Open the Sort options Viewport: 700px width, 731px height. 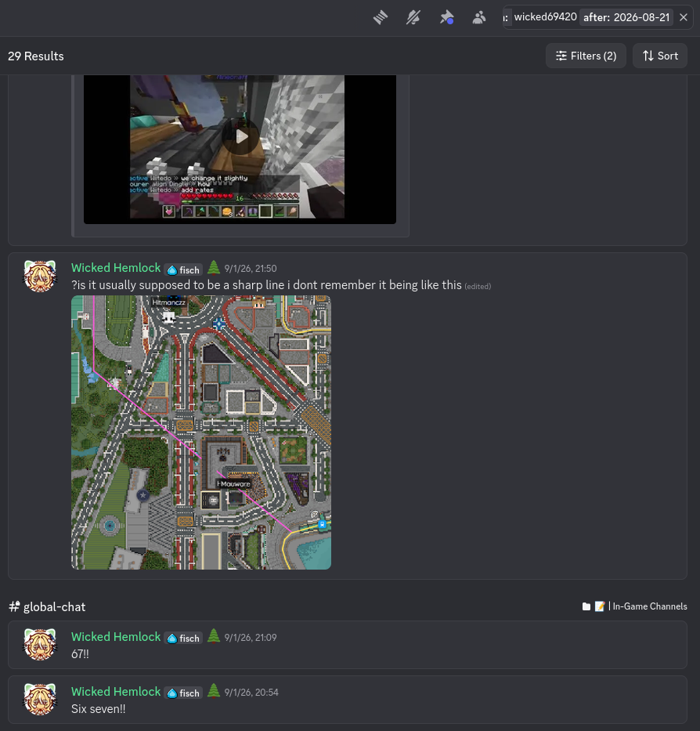click(x=660, y=56)
